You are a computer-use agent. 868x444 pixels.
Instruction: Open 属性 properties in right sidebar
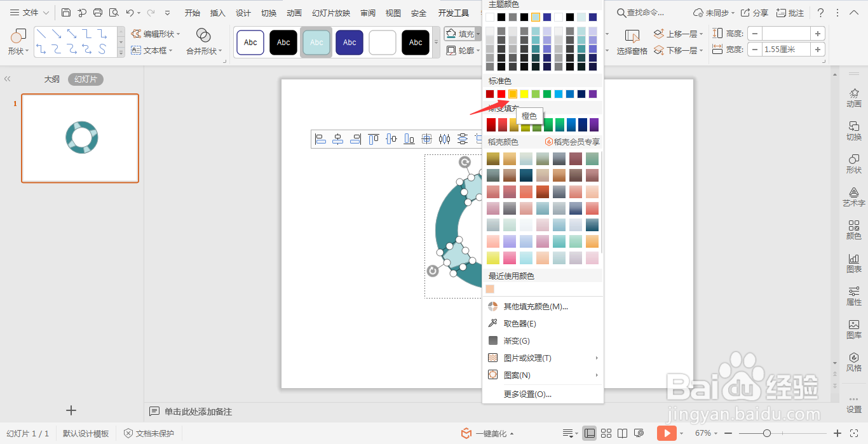point(854,295)
